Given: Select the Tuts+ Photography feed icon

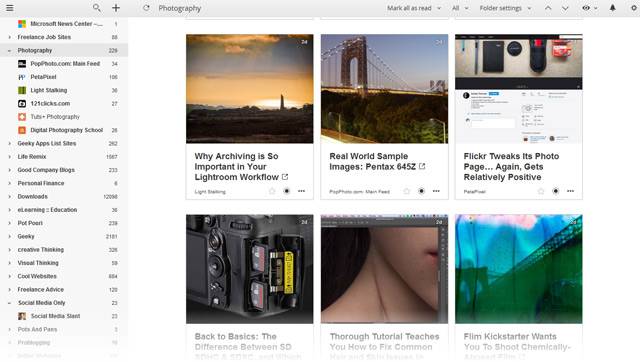Looking at the screenshot, I should (22, 117).
